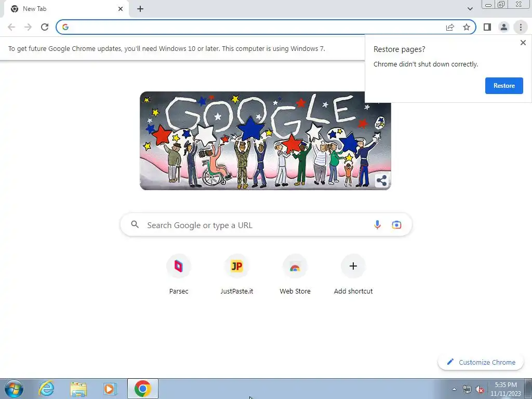
Task: Share the doodle with the share icon
Action: (x=382, y=180)
